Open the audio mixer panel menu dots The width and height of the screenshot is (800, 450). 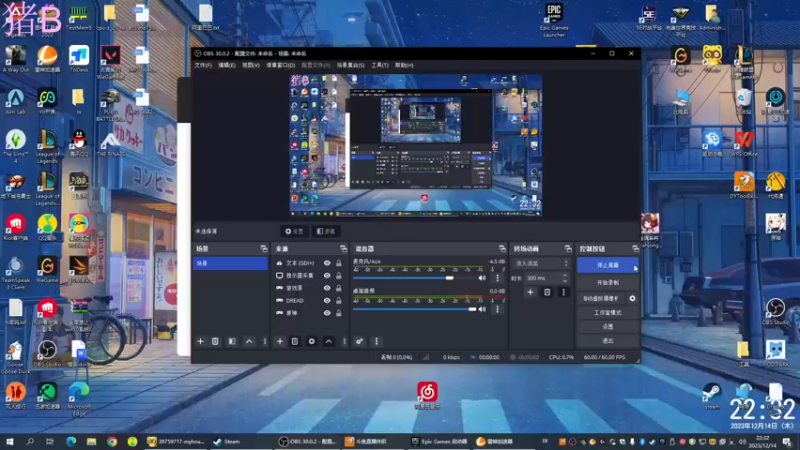pyautogui.click(x=377, y=341)
